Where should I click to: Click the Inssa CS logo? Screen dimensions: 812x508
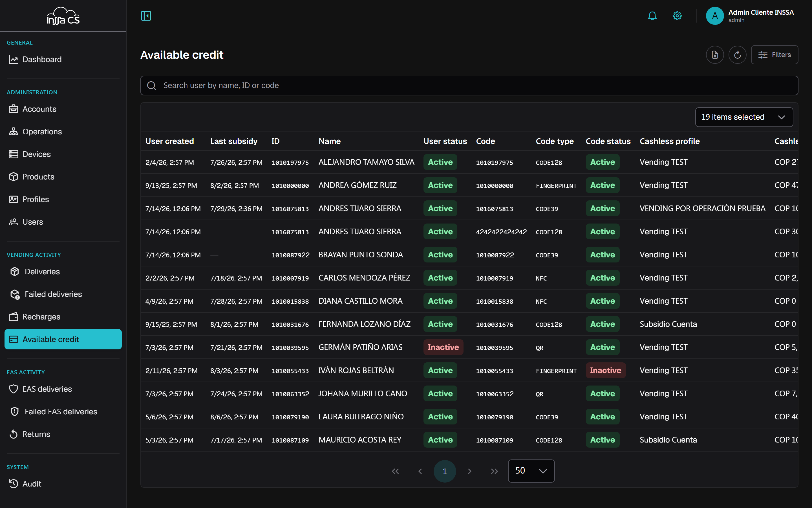[x=63, y=16]
